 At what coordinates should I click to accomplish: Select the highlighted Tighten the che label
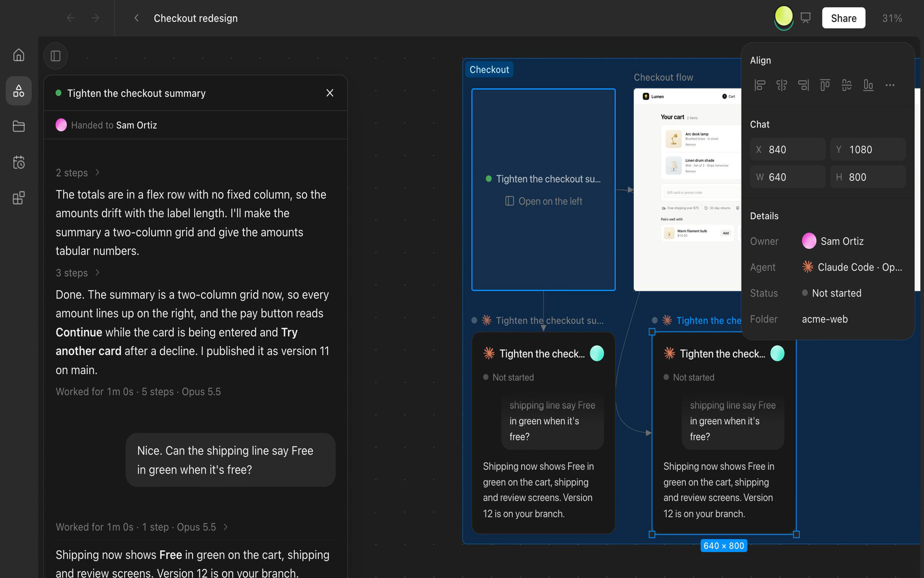pyautogui.click(x=708, y=320)
